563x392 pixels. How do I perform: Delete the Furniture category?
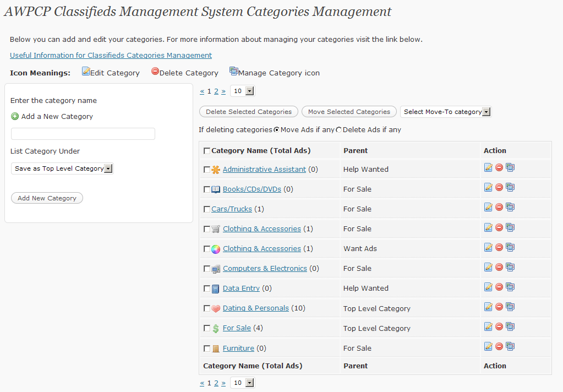pyautogui.click(x=499, y=346)
